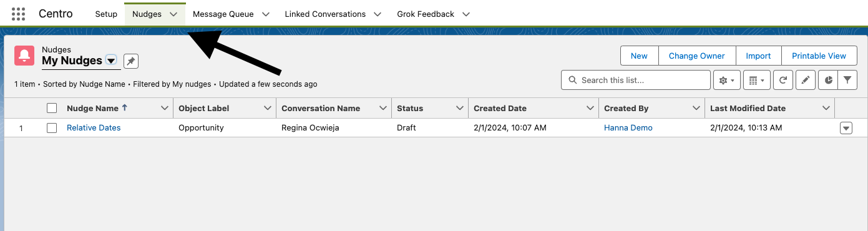The height and width of the screenshot is (231, 868).
Task: Click the pink Nudges bell icon
Action: 24,56
